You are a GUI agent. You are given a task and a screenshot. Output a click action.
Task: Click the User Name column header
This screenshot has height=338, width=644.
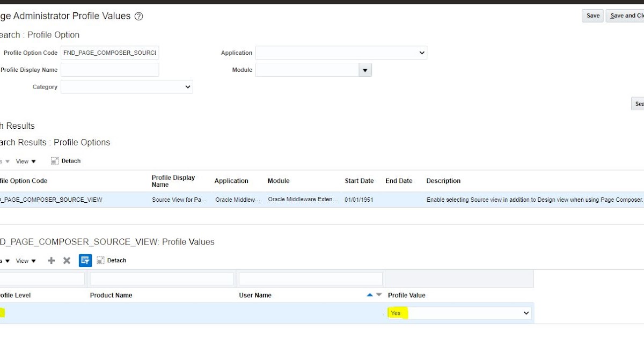point(255,295)
